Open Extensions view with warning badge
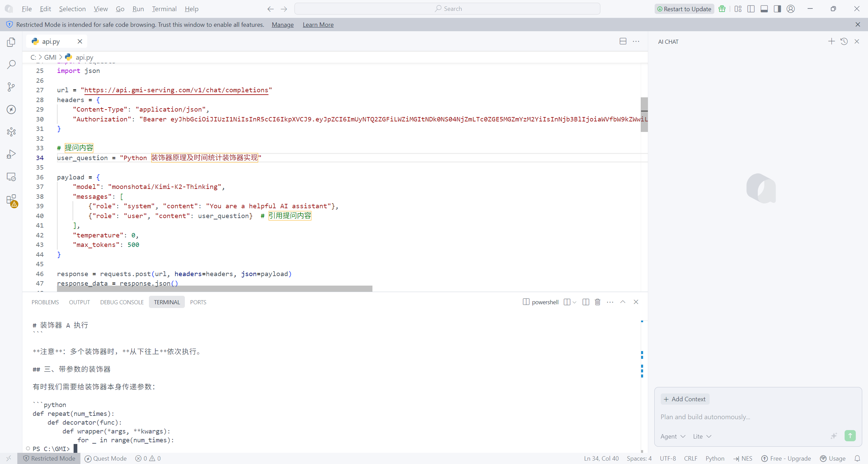868x464 pixels. [11, 200]
